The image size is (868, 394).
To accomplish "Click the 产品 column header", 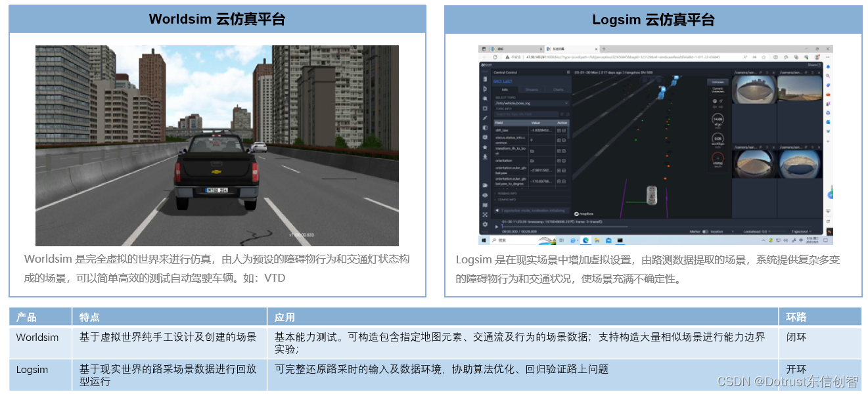I will click(x=40, y=317).
